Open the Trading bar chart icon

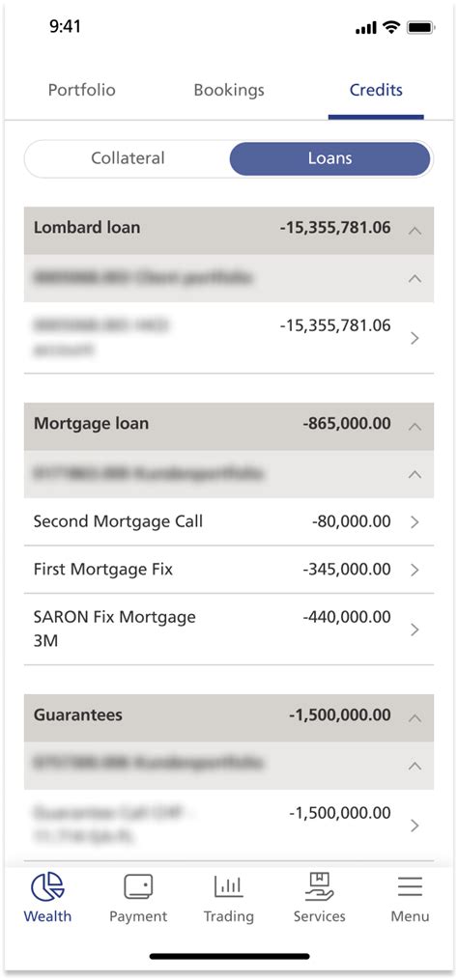click(228, 887)
